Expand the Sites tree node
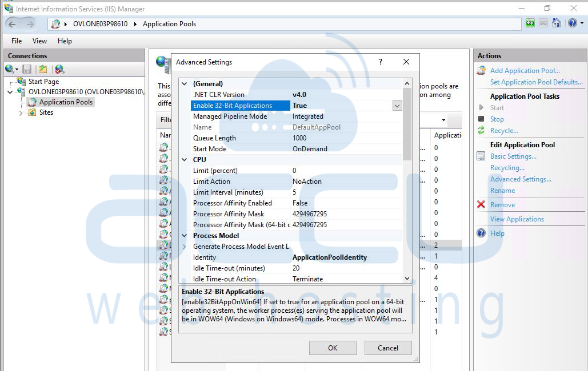Viewport: 588px width, 371px height. coord(21,113)
